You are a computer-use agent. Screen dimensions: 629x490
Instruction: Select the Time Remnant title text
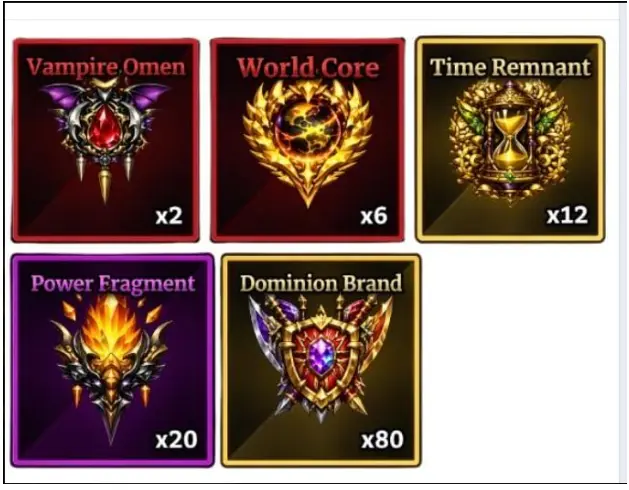point(510,67)
